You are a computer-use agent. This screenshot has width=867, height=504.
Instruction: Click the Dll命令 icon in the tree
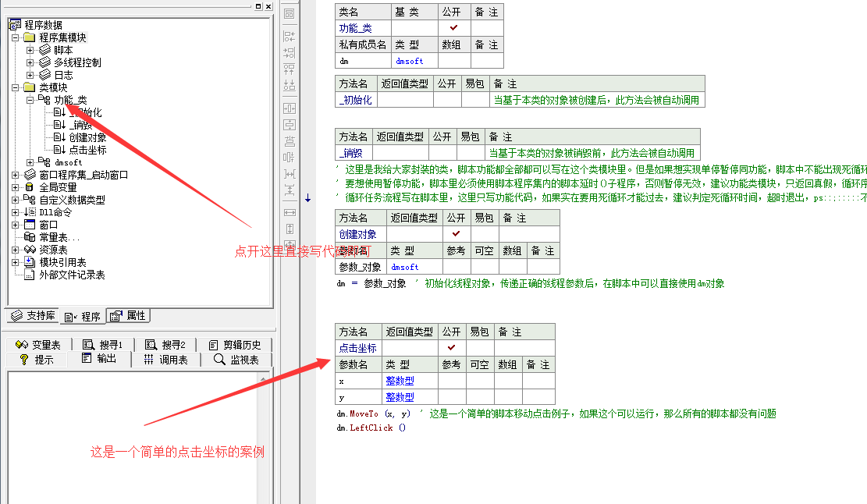(30, 212)
